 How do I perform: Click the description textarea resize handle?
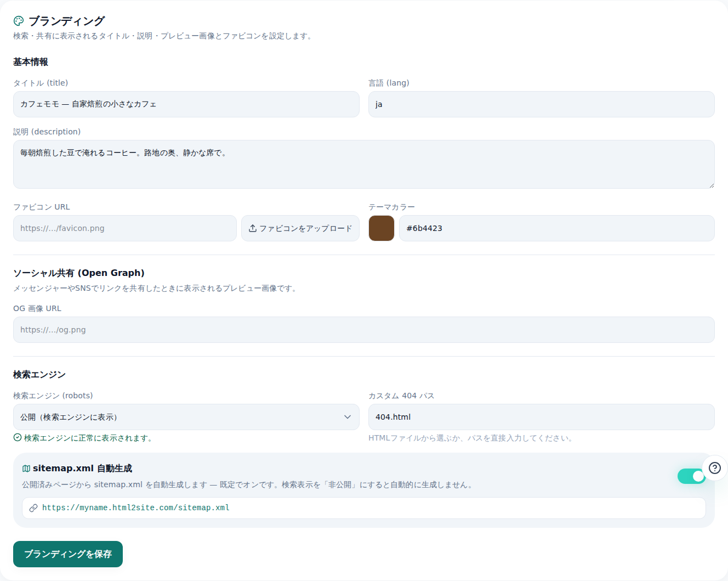tap(711, 185)
